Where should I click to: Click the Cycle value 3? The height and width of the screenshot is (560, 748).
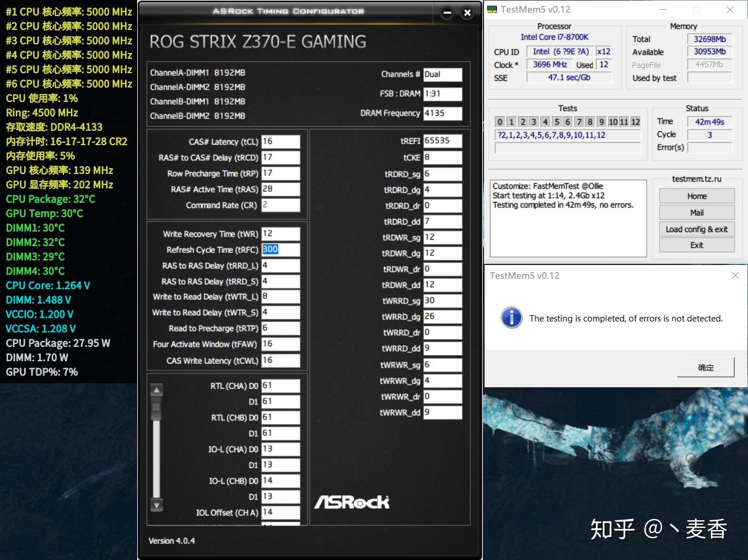pos(709,135)
